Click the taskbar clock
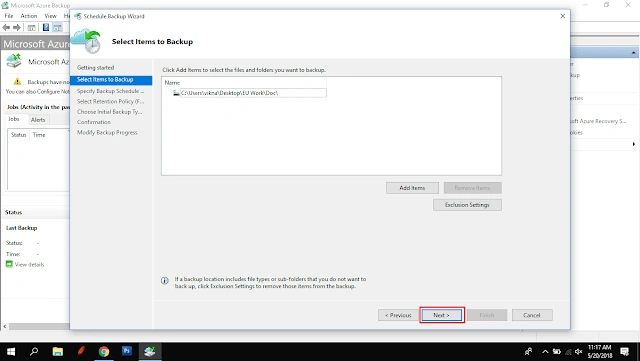640x361 pixels. (600, 352)
